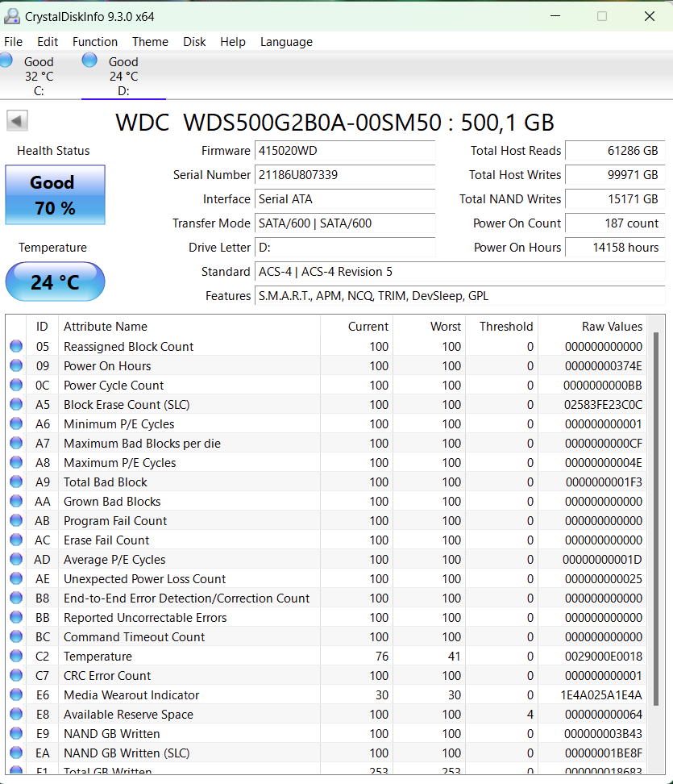Click the Attribute Name column header
The image size is (673, 784).
[106, 327]
